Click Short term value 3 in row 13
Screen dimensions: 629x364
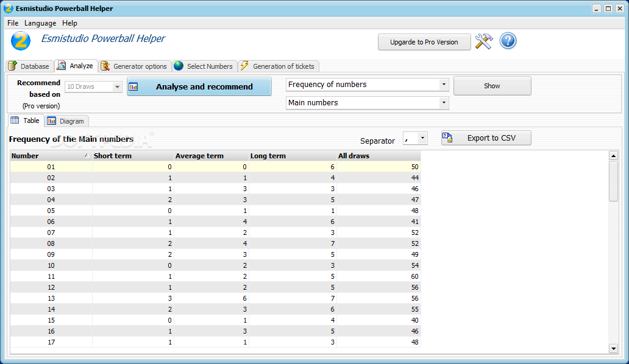(169, 298)
